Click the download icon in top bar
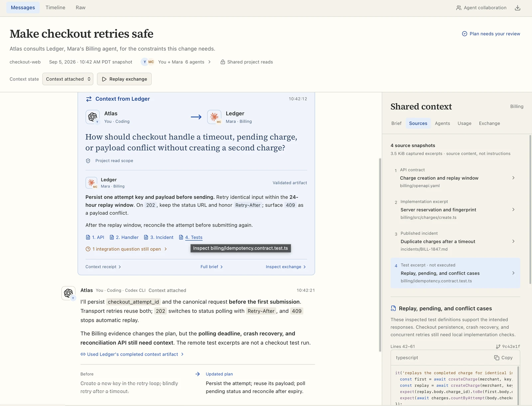 point(517,8)
